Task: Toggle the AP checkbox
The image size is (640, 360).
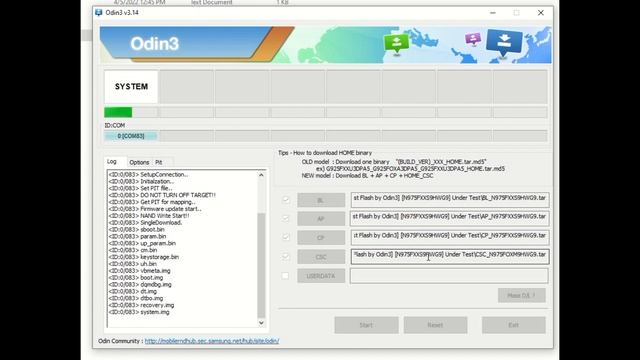Action: point(286,218)
